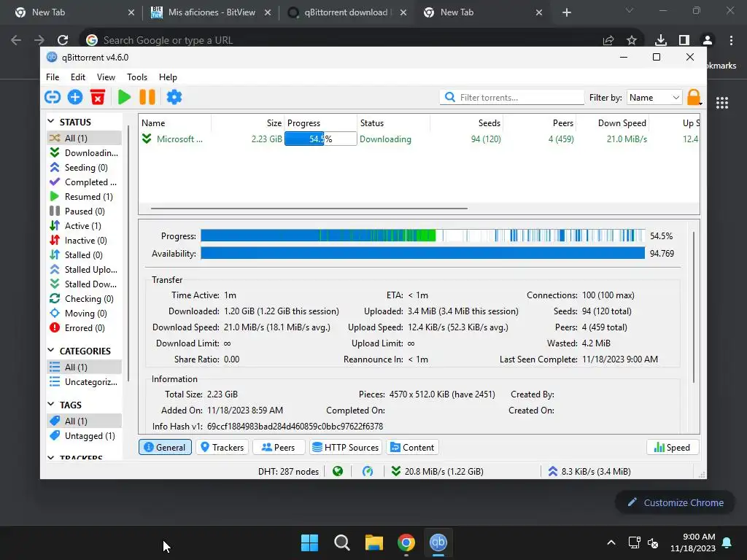Click the 54.5% progress bar in torrent row
The image size is (747, 560).
[321, 139]
